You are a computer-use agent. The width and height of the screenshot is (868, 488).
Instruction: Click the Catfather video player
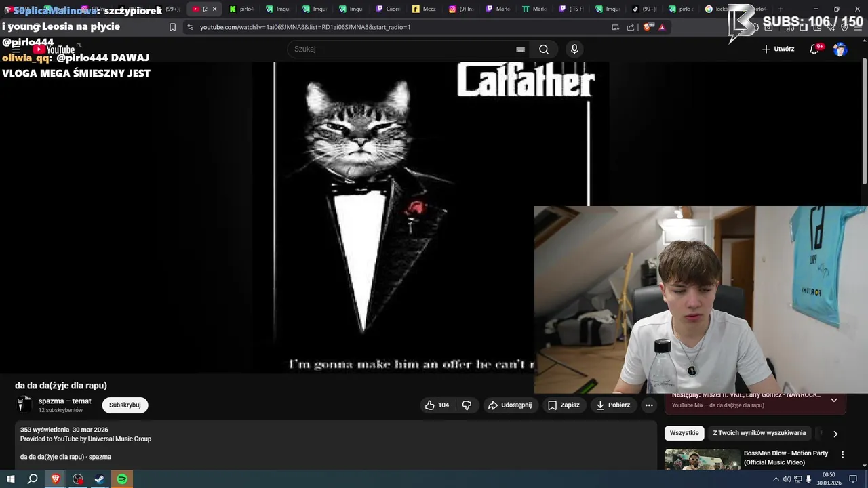pyautogui.click(x=431, y=217)
